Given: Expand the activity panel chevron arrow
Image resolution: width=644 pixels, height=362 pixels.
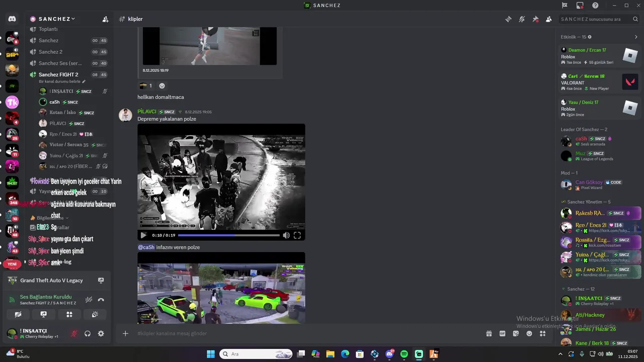Looking at the screenshot, I should 636,37.
